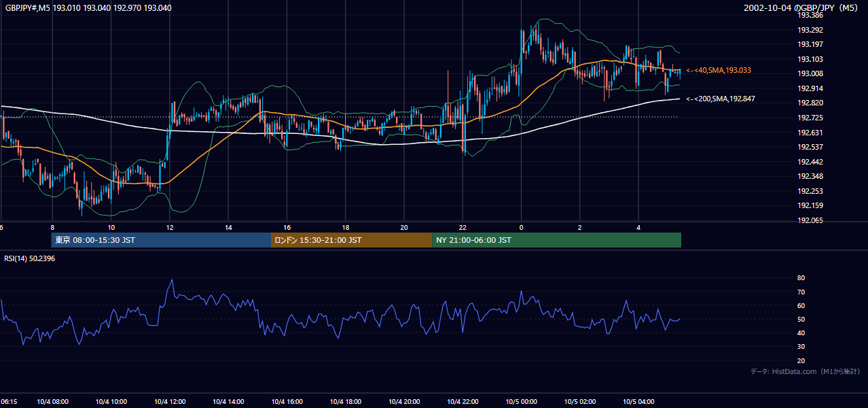Click the 10/4 14:00 date axis label
Viewport: 868px width, 408px height.
coord(229,402)
